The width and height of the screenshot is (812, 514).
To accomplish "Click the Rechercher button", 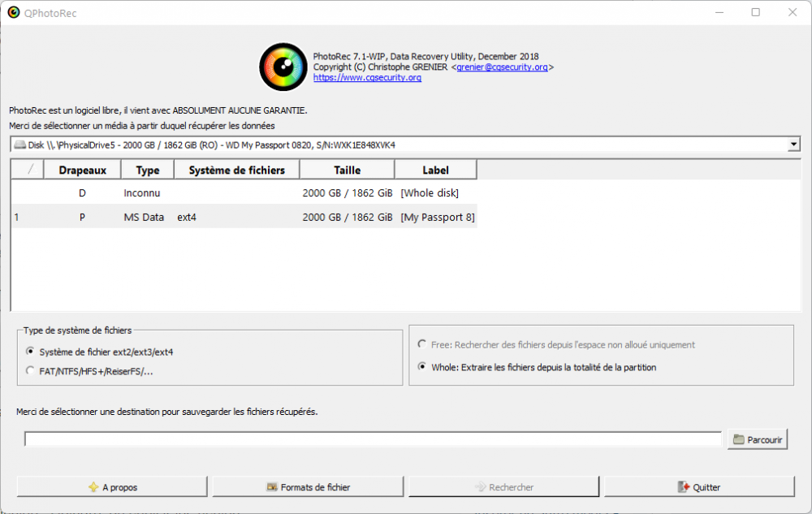I will point(504,487).
